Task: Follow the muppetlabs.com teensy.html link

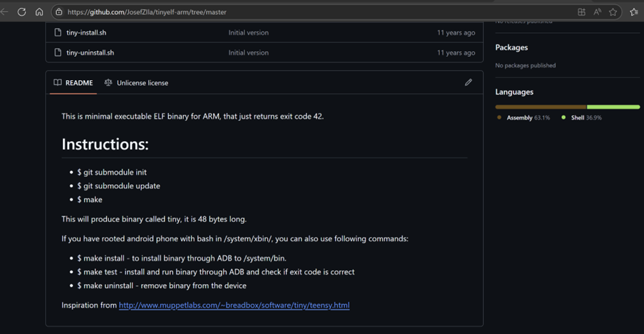Action: [234, 305]
